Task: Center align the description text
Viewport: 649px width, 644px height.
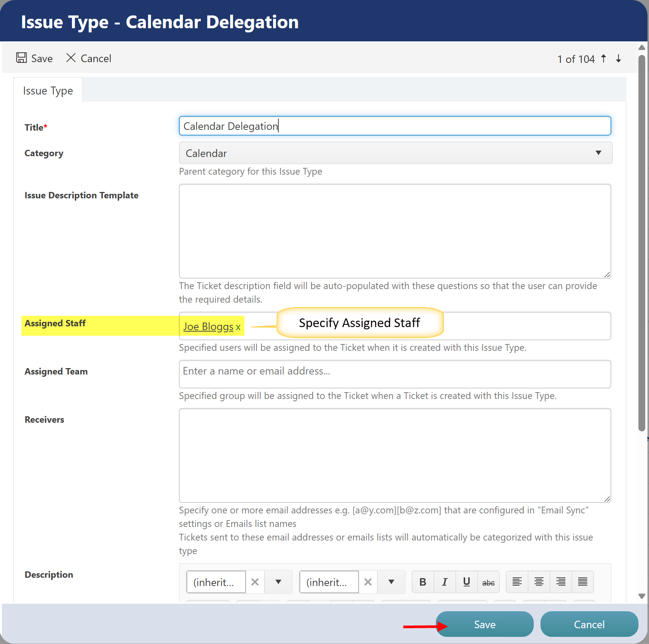Action: tap(539, 582)
